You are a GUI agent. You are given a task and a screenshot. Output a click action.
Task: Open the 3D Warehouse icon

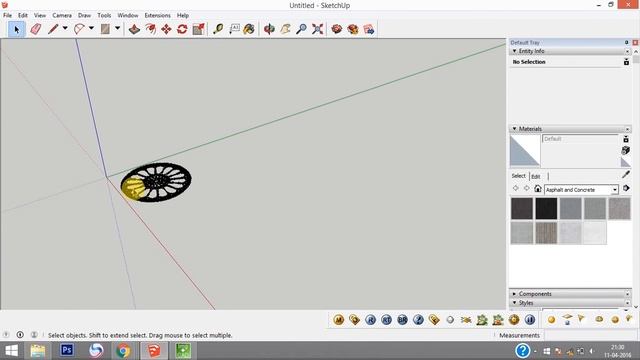(x=337, y=29)
